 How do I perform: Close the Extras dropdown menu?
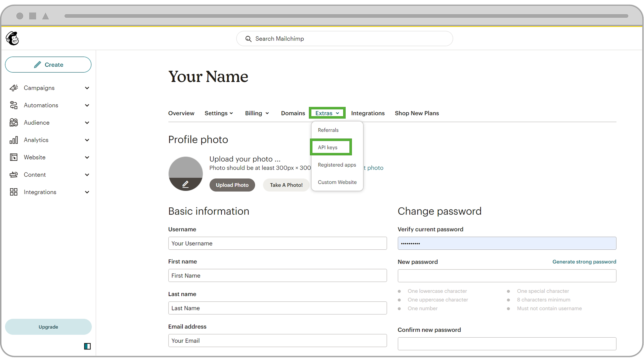(x=327, y=113)
